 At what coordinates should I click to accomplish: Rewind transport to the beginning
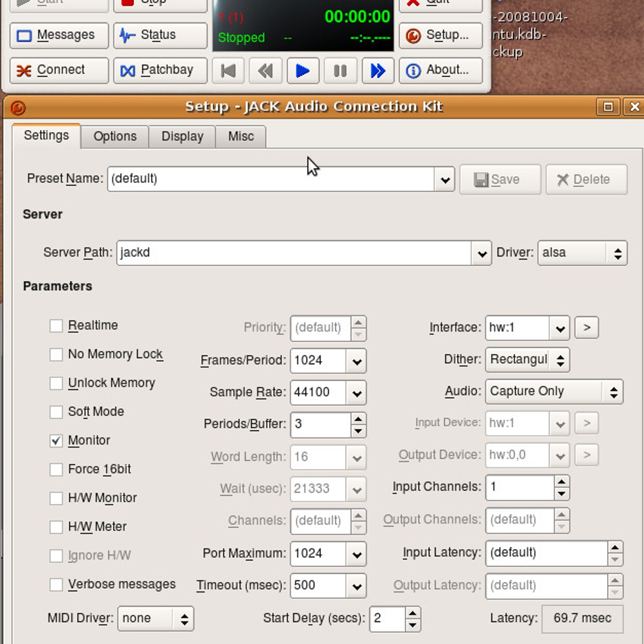(x=229, y=71)
